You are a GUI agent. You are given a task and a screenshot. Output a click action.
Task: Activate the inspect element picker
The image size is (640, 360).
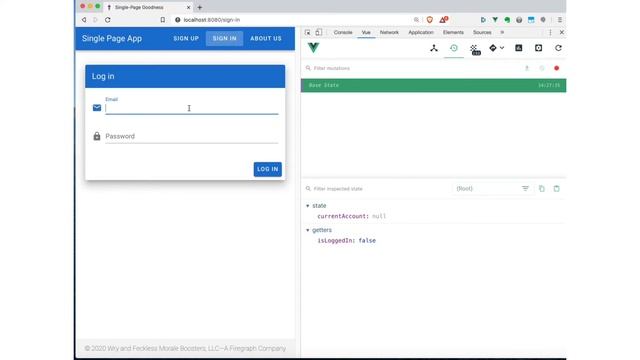tap(307, 32)
